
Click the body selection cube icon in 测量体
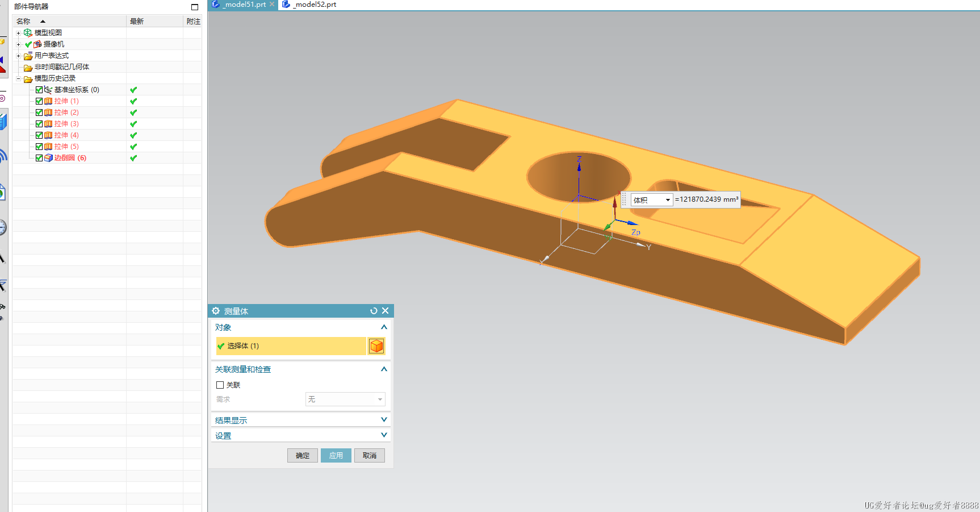376,346
